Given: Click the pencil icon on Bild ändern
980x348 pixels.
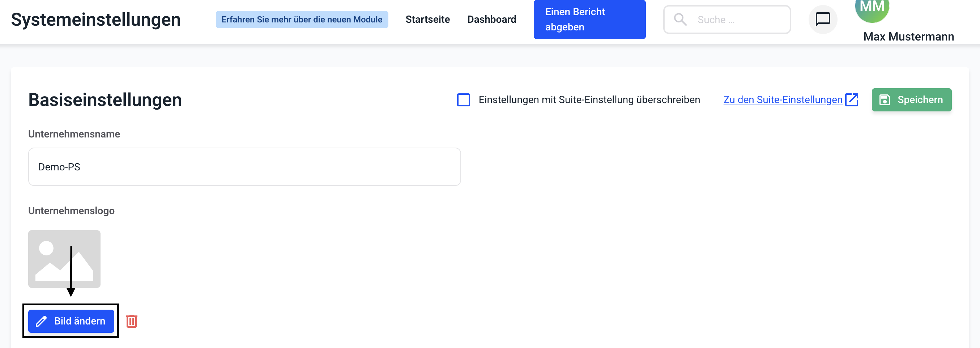Looking at the screenshot, I should point(41,321).
